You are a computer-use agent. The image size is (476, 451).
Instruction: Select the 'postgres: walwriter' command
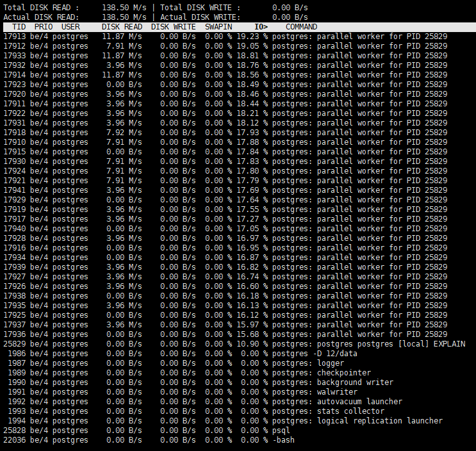315,392
